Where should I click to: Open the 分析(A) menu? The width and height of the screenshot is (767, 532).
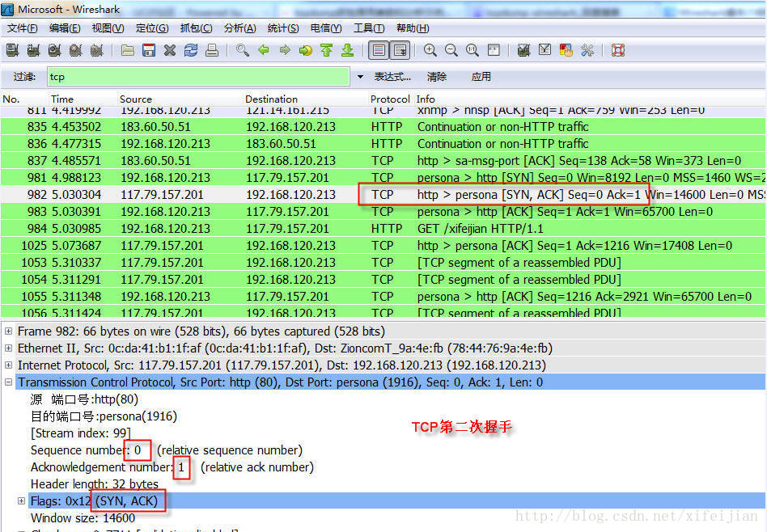tap(239, 28)
